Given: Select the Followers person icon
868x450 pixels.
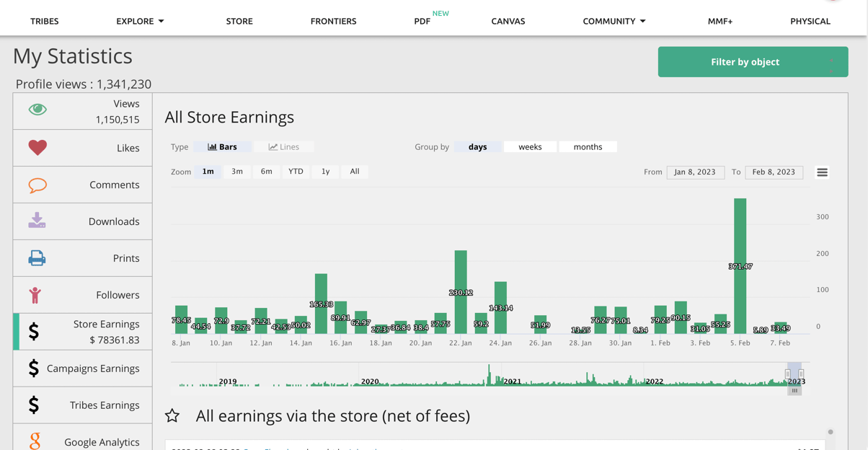Looking at the screenshot, I should coord(35,294).
